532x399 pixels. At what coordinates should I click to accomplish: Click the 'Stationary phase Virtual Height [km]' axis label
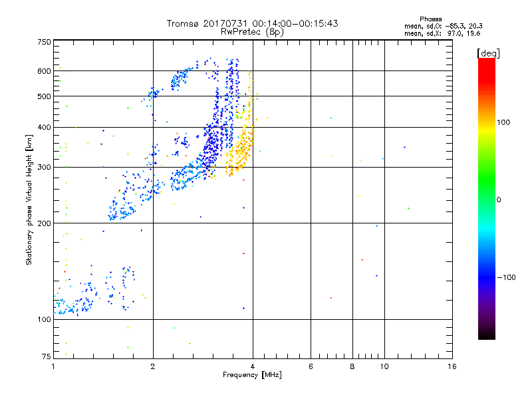[29, 200]
